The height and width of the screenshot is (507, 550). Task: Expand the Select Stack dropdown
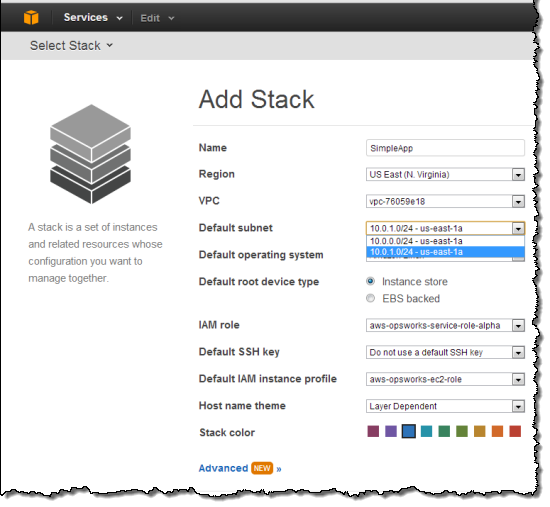(x=71, y=46)
